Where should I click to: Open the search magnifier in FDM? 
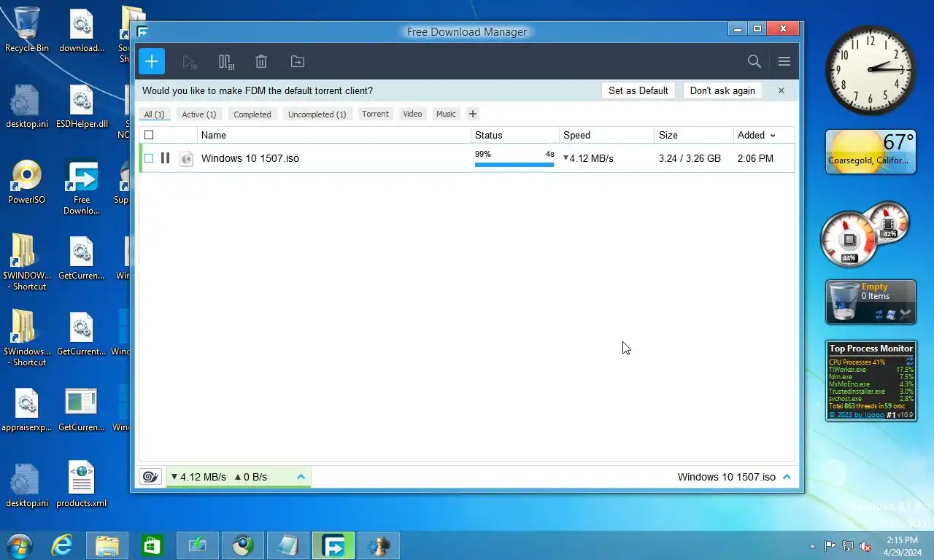coord(754,61)
